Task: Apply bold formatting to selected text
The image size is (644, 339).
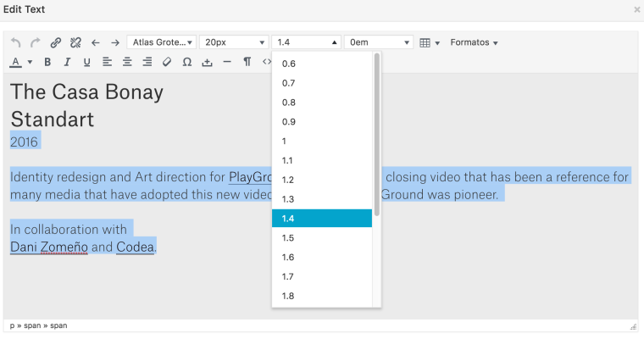Action: 47,62
